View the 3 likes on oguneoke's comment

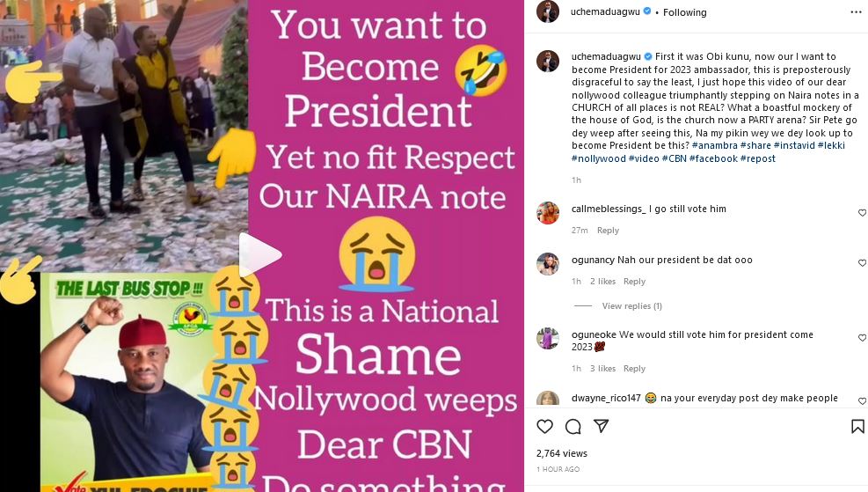point(602,369)
